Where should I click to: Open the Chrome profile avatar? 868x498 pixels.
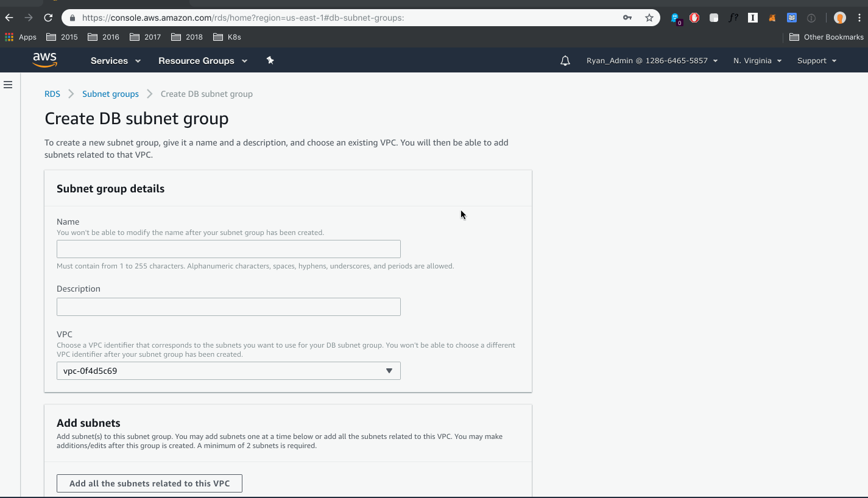[x=839, y=18]
